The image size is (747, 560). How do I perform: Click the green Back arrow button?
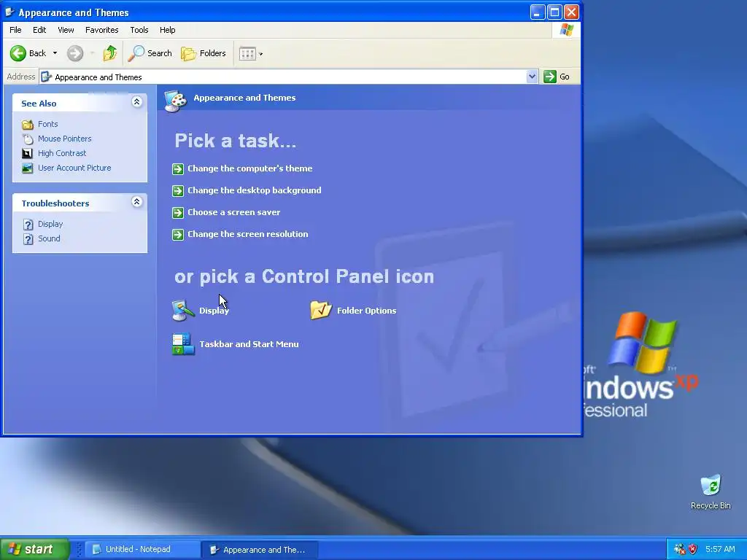(x=18, y=53)
